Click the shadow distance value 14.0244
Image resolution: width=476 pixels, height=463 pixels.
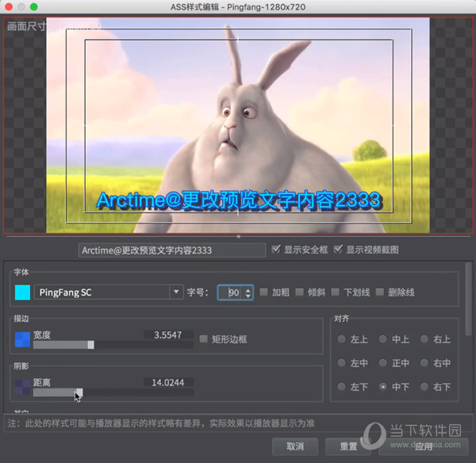[x=168, y=383]
